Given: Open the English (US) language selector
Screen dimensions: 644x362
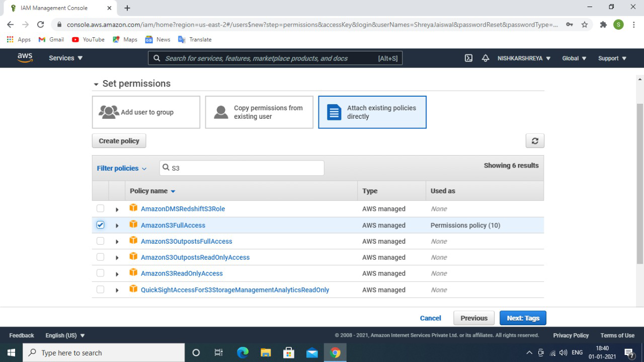Looking at the screenshot, I should 65,335.
